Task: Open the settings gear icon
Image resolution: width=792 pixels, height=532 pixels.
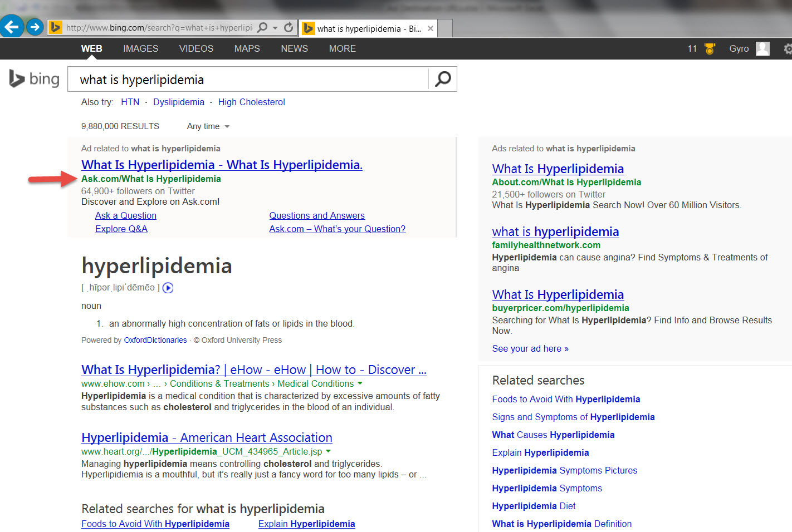Action: pos(788,49)
